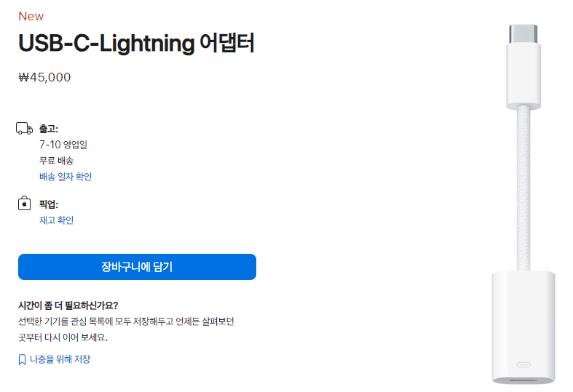Click the 시간이 좀 더 필요하신가요? heading

coord(68,305)
